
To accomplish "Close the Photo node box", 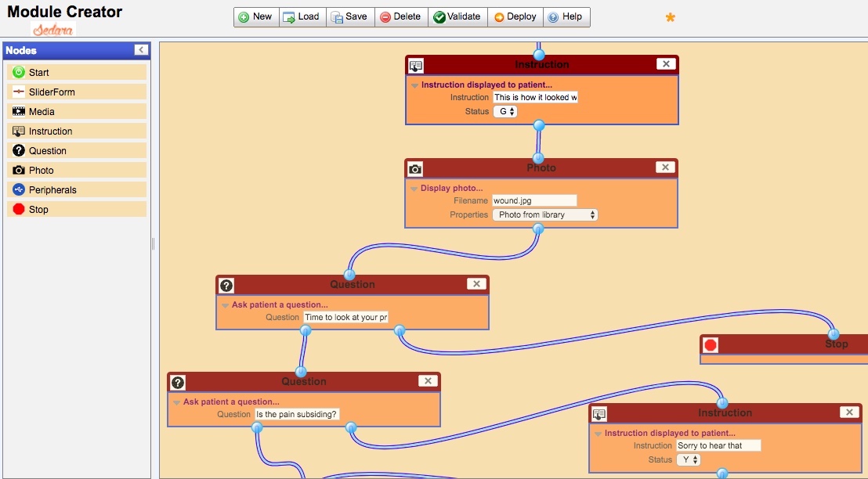I will point(665,167).
